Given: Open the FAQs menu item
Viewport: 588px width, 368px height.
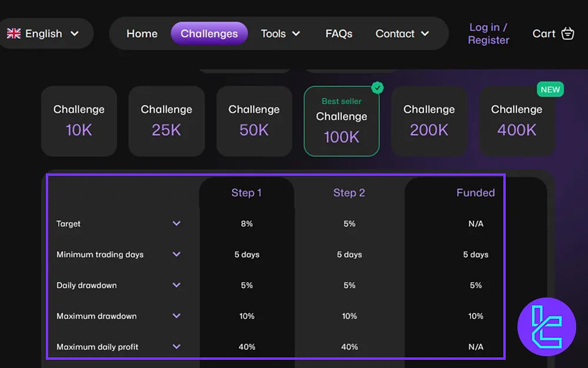Looking at the screenshot, I should 339,34.
